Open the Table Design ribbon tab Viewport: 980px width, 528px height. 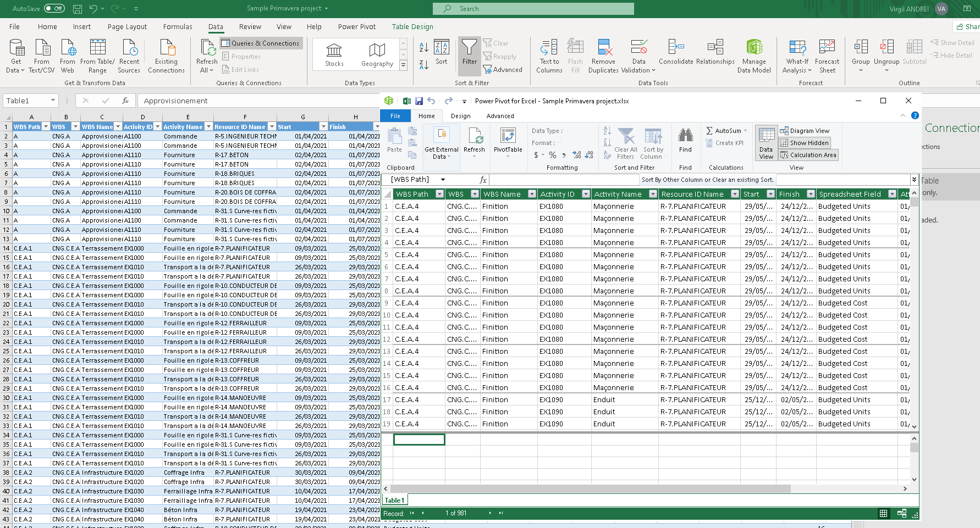[x=412, y=26]
